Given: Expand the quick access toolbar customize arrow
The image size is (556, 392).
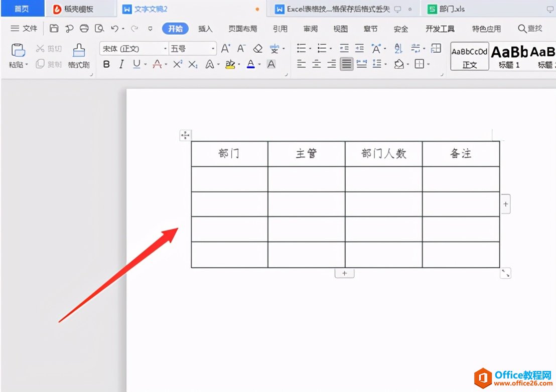Looking at the screenshot, I should (x=151, y=29).
